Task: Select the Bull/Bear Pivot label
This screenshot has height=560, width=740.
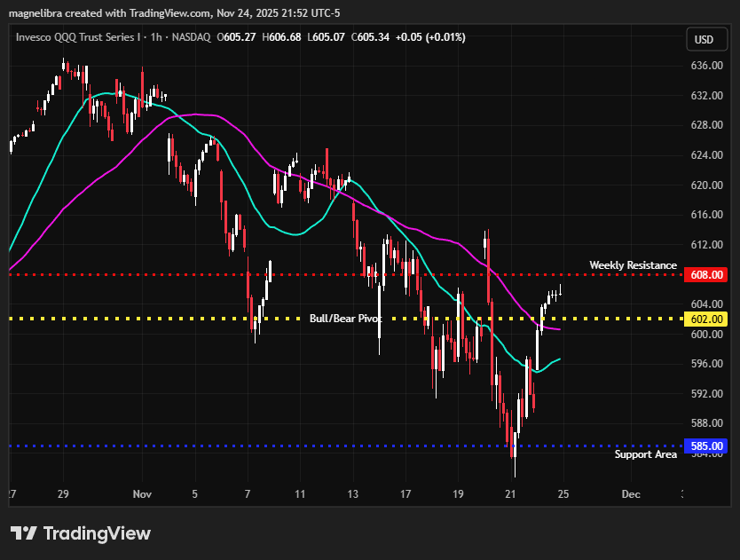Action: click(x=345, y=319)
